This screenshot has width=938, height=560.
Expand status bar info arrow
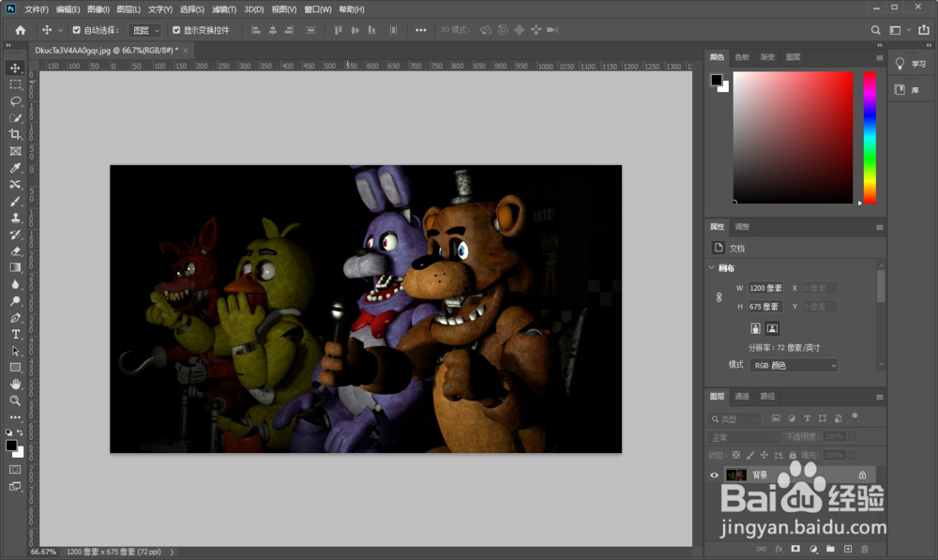[x=173, y=552]
